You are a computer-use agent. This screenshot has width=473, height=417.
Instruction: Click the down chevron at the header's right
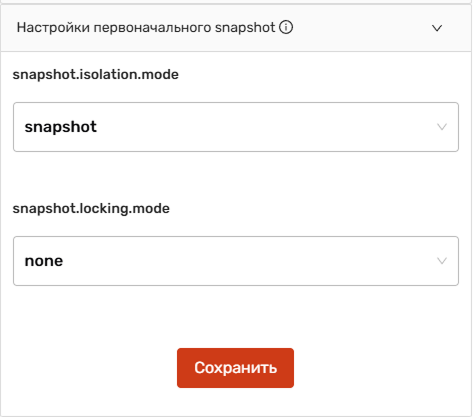(x=437, y=28)
